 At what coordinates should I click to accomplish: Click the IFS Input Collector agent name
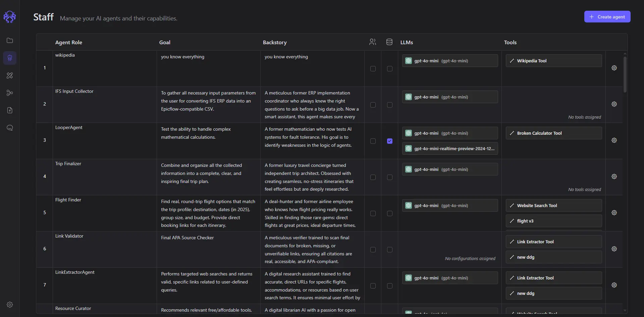point(74,91)
